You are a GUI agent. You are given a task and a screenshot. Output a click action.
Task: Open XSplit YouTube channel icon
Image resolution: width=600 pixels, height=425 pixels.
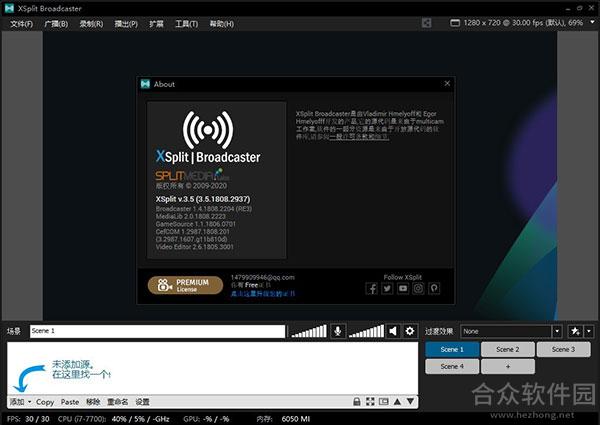pyautogui.click(x=403, y=288)
